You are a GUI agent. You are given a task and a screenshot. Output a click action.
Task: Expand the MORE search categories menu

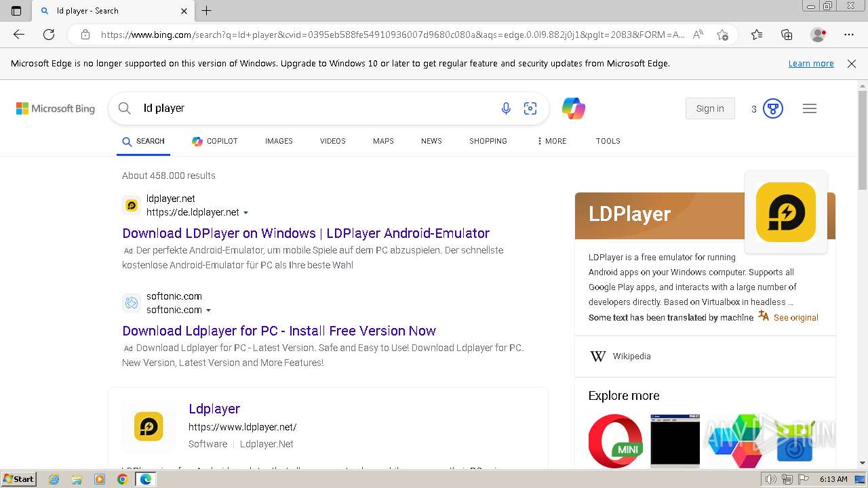point(551,141)
